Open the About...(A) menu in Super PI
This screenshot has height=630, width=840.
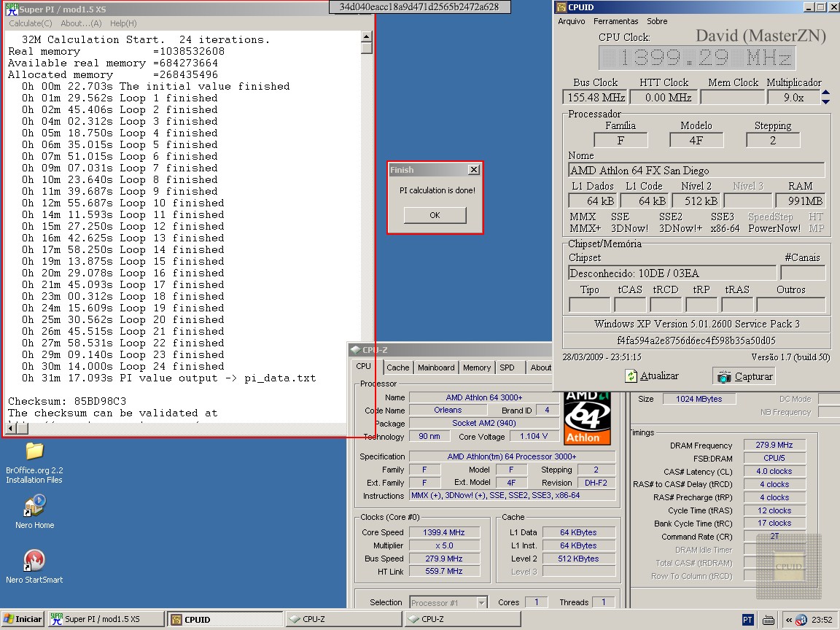click(81, 23)
